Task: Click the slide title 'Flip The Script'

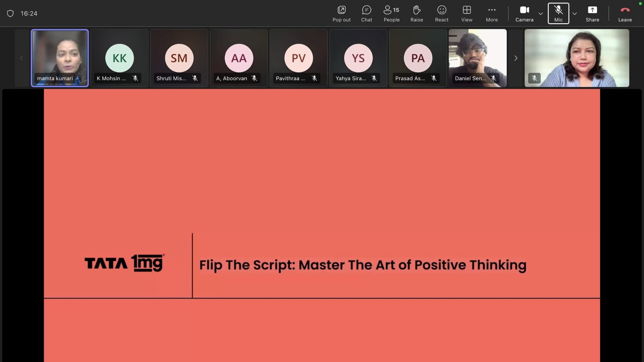Action: pos(363,265)
